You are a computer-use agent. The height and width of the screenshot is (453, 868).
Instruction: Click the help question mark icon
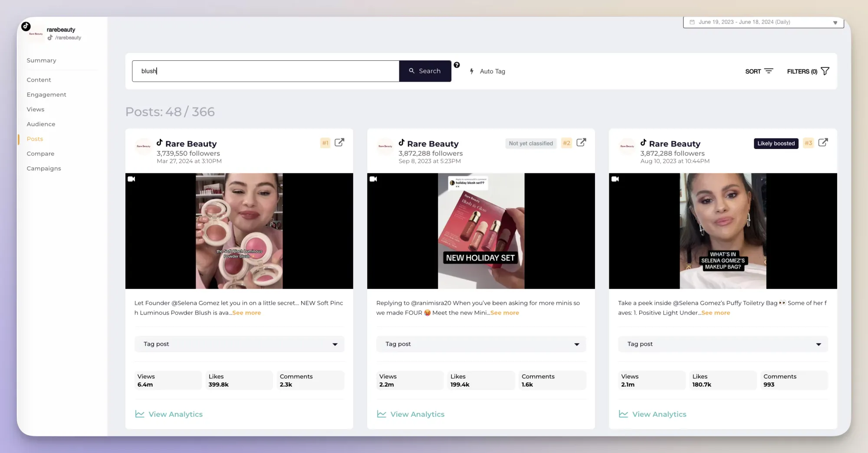tap(457, 65)
